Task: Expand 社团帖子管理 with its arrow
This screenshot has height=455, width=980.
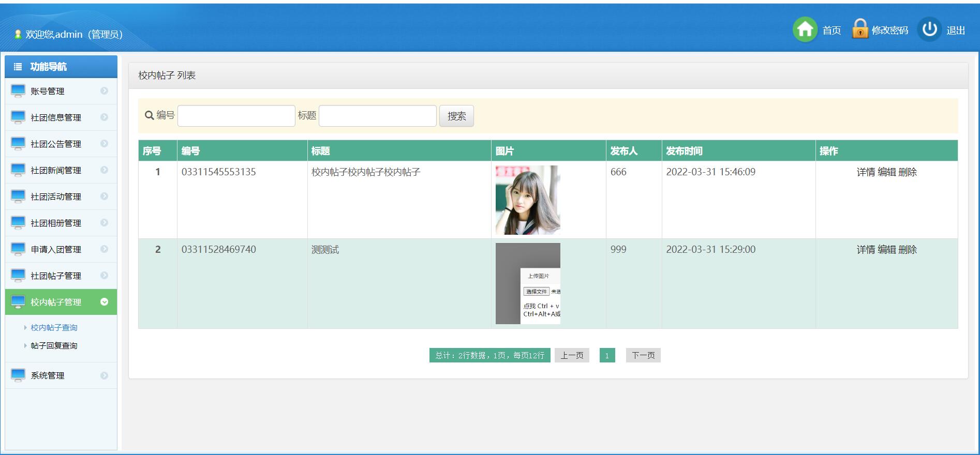Action: 104,276
